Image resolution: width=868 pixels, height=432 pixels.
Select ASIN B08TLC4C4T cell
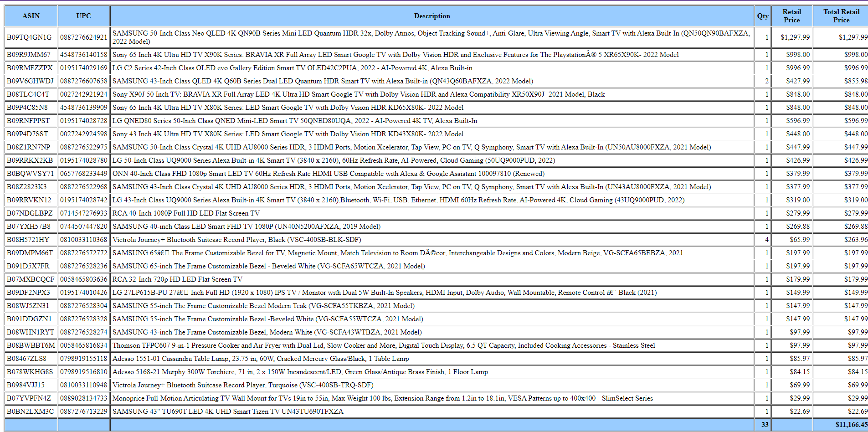click(x=31, y=94)
